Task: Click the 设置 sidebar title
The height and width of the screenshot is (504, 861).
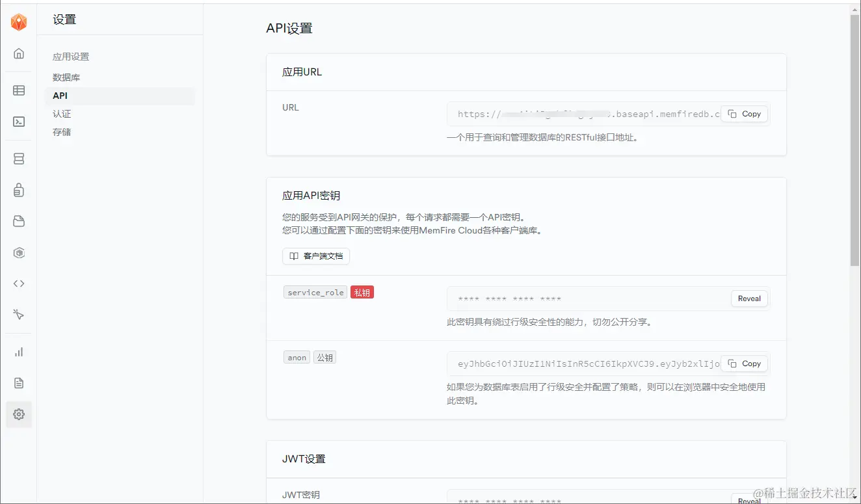Action: (x=64, y=20)
